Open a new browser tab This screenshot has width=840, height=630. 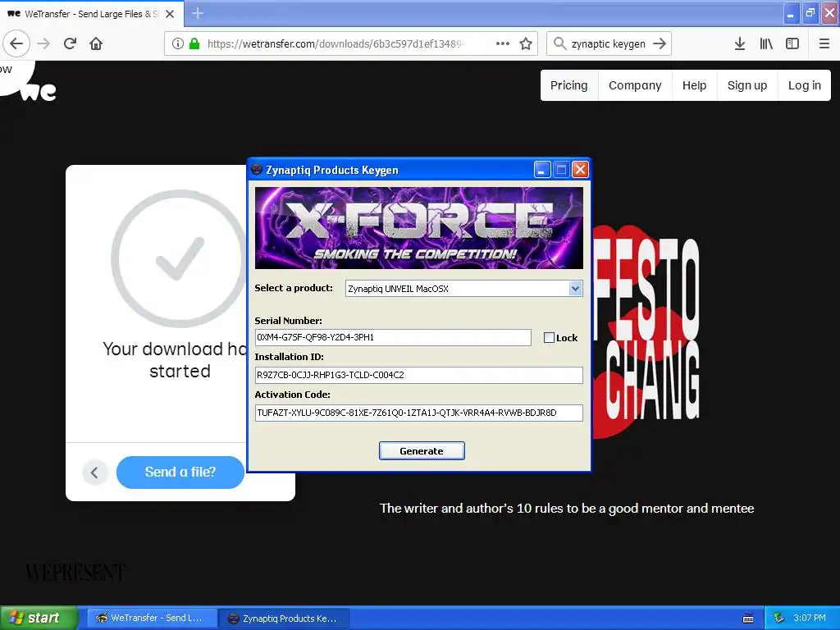tap(197, 13)
